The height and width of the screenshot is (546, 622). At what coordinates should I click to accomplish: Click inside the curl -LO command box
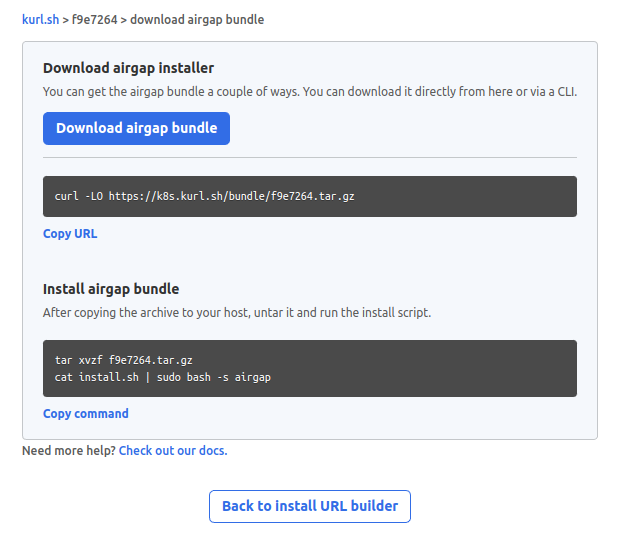tap(310, 196)
